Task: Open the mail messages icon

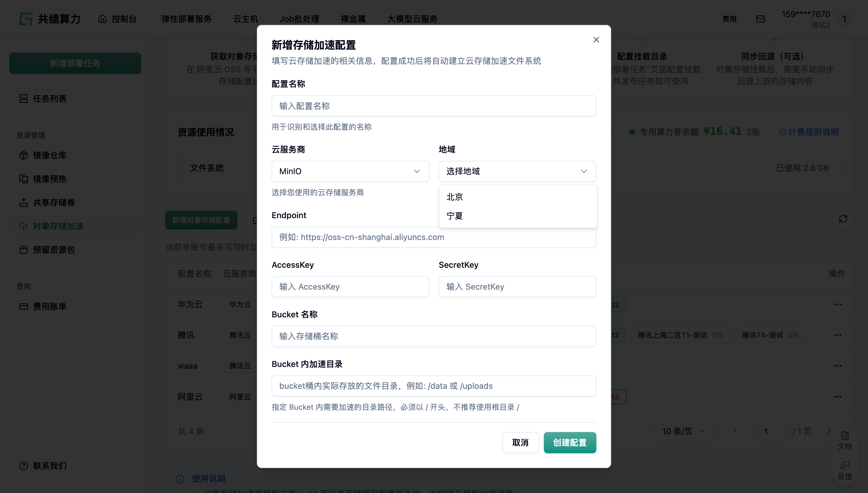Action: (x=760, y=19)
